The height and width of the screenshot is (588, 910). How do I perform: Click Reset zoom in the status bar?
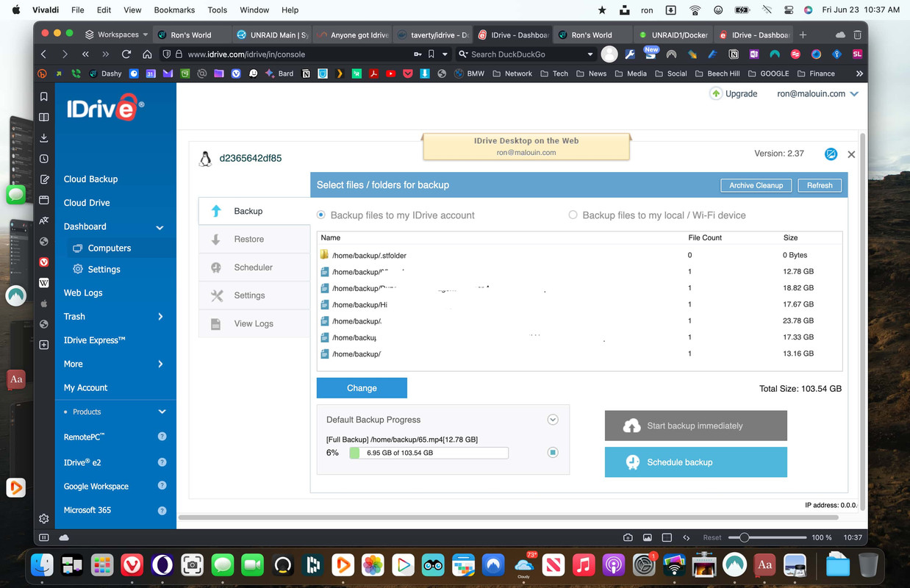(712, 537)
